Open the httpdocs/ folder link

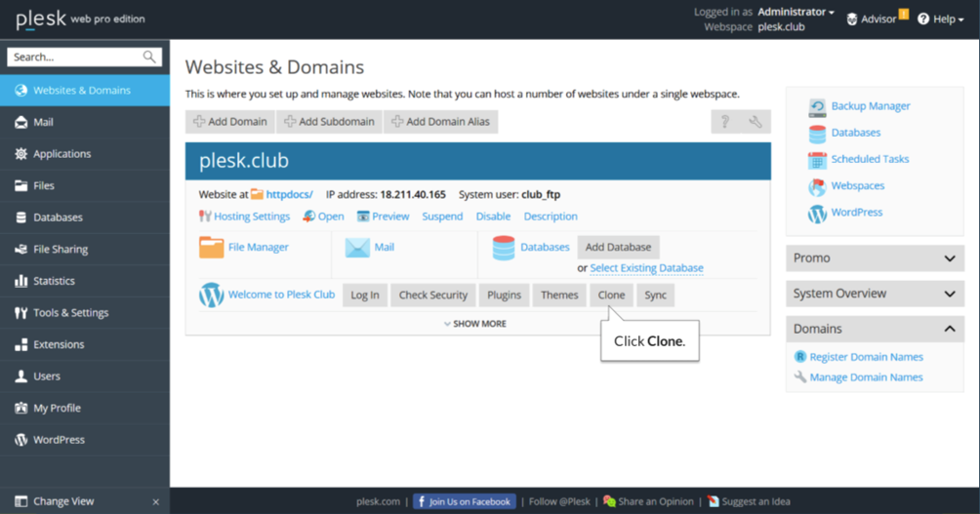[289, 194]
